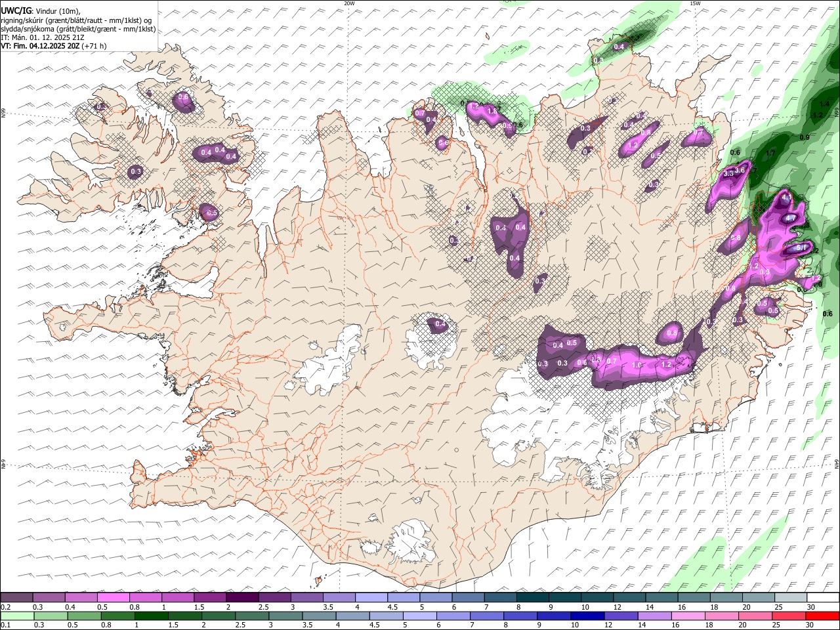Click the legend line 'slydda/snjókoma (grátt/bleikt/grænt - mm/1klst)'

click(78, 29)
